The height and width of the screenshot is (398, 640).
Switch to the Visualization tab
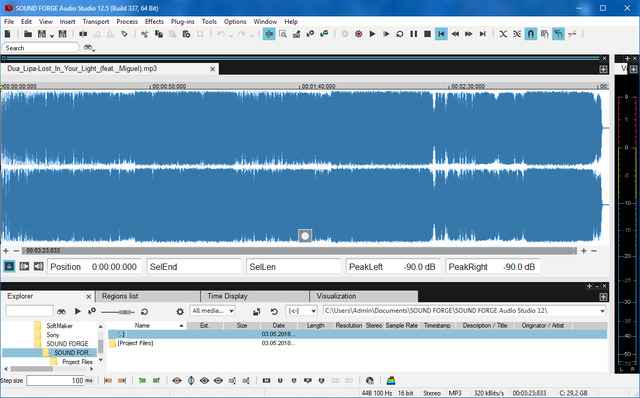pos(364,296)
